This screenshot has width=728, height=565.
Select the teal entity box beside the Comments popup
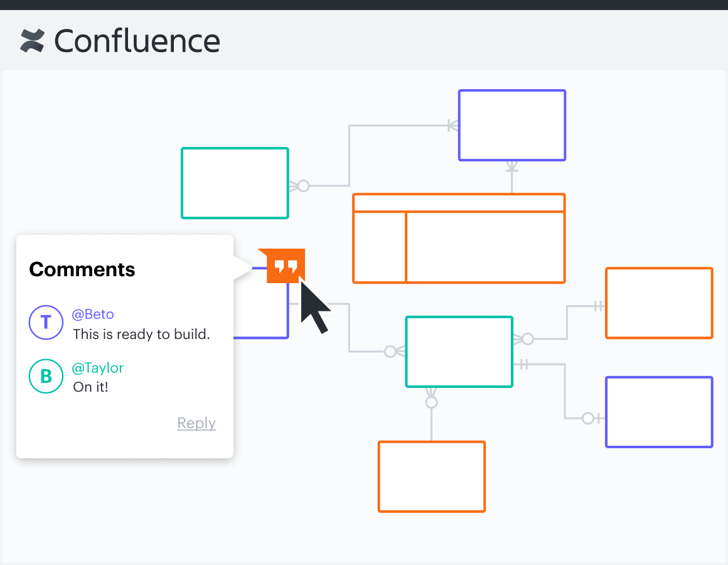[x=235, y=183]
